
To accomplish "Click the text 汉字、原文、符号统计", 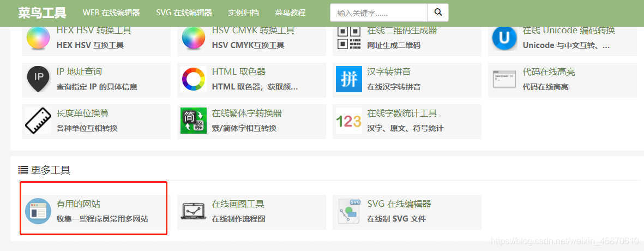I will tap(405, 128).
